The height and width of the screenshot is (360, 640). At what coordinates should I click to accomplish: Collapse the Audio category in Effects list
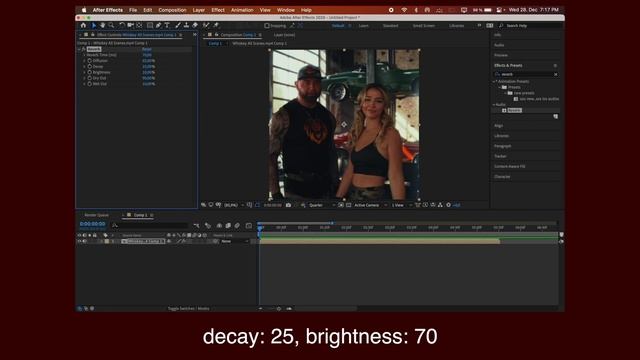(x=494, y=104)
